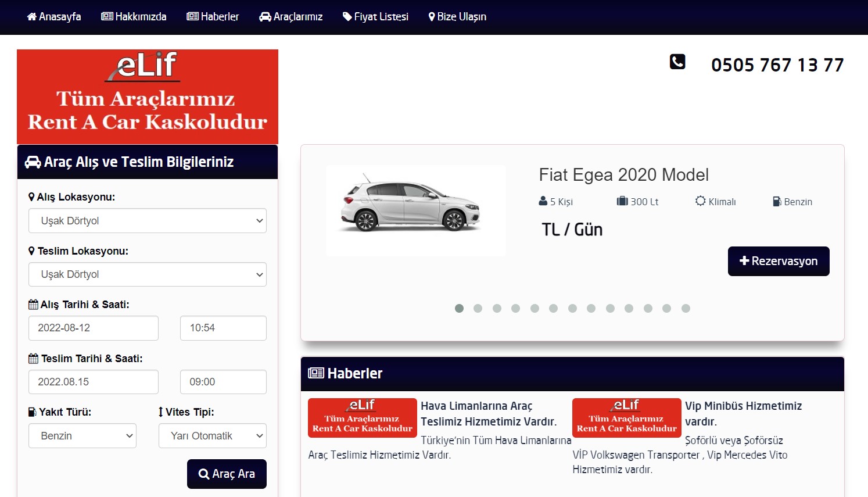This screenshot has height=497, width=868.
Task: Jump to the last carousel slide dot
Action: [x=686, y=309]
